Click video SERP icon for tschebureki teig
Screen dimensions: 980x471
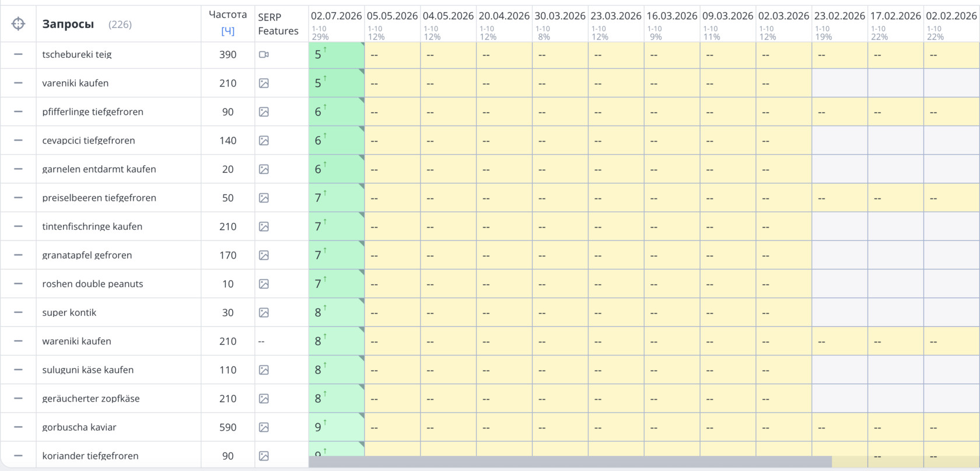click(x=264, y=54)
